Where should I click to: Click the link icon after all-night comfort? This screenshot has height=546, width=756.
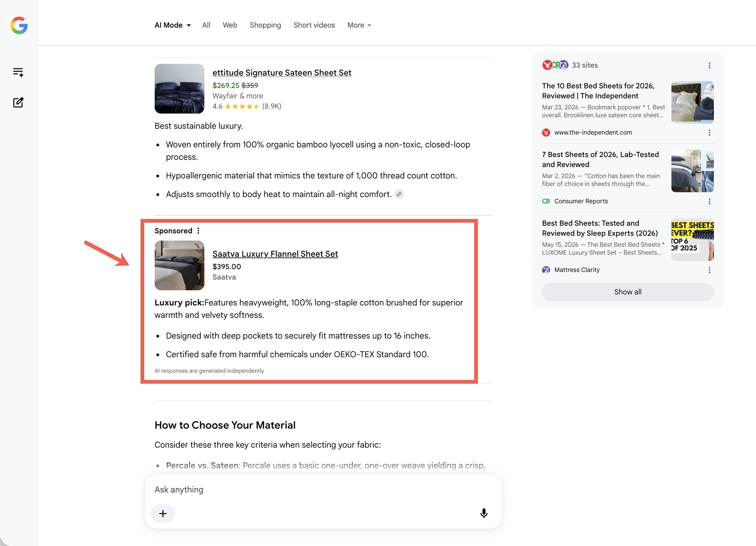coord(399,194)
